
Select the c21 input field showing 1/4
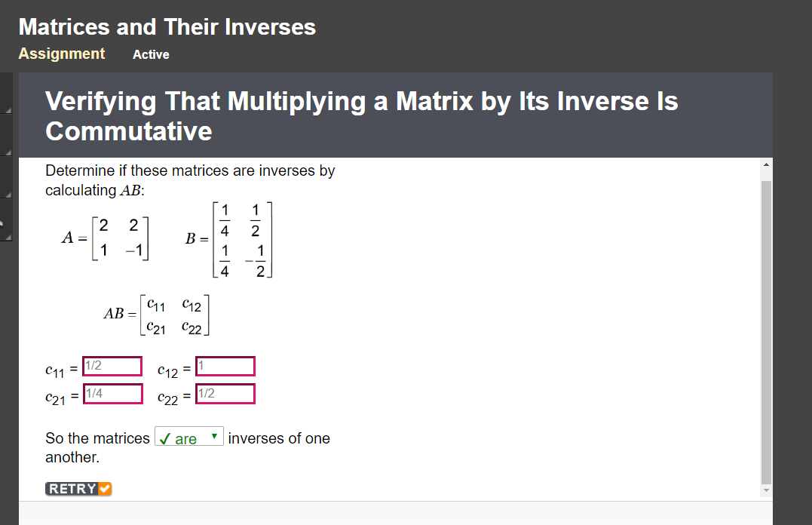[112, 393]
